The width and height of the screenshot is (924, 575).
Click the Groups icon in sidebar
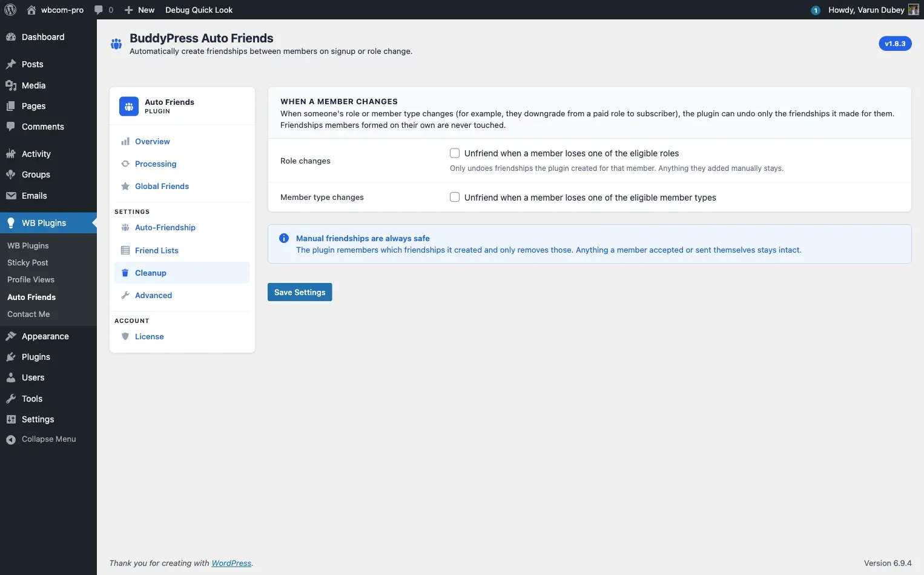[x=11, y=174]
